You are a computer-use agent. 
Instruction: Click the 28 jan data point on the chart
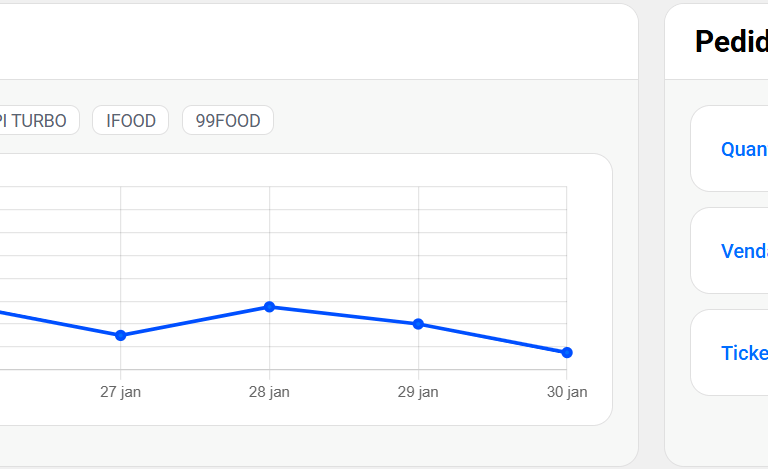(x=269, y=306)
